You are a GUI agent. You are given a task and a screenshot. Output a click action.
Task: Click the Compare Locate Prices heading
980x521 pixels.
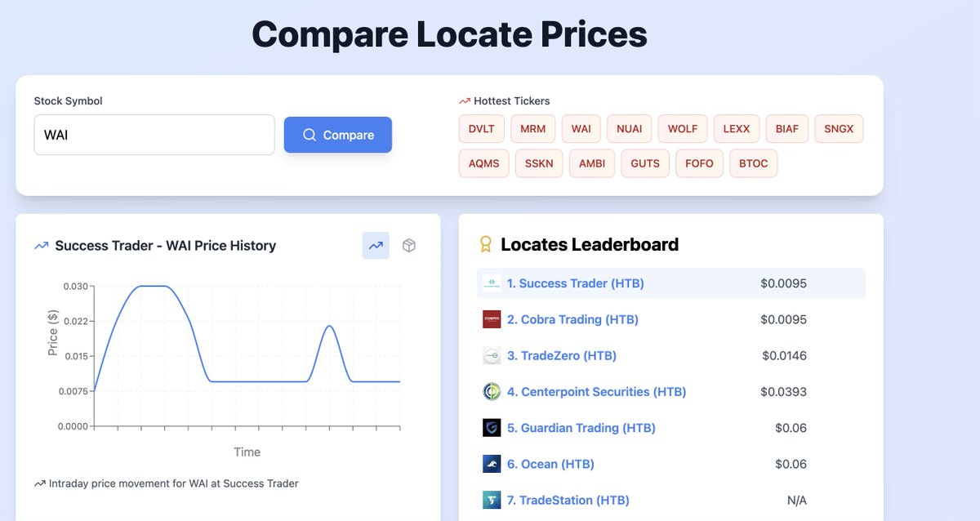coord(449,34)
